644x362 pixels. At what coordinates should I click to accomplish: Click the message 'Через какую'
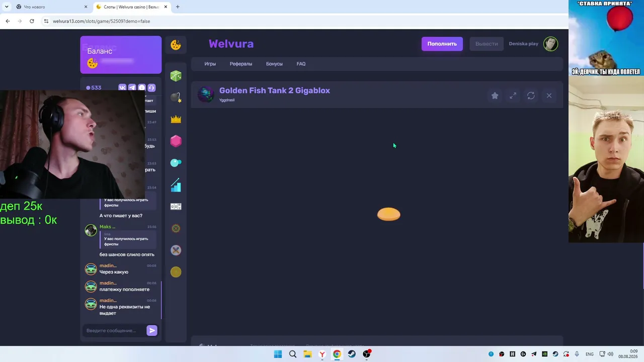point(114,272)
